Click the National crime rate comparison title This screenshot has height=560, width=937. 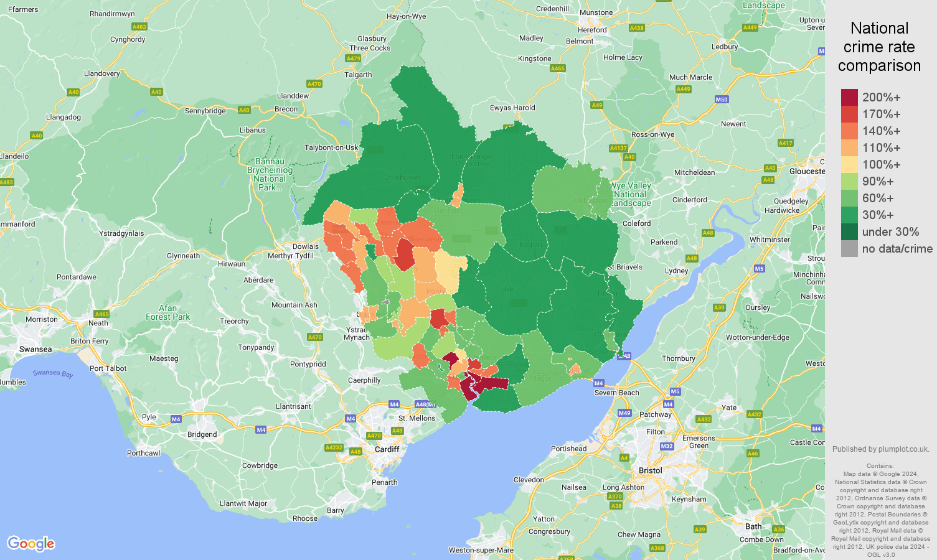[x=879, y=47]
